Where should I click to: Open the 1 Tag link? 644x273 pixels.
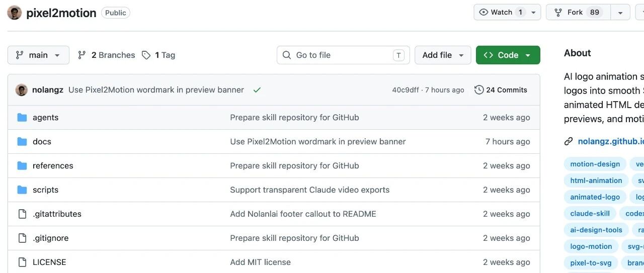tap(158, 55)
